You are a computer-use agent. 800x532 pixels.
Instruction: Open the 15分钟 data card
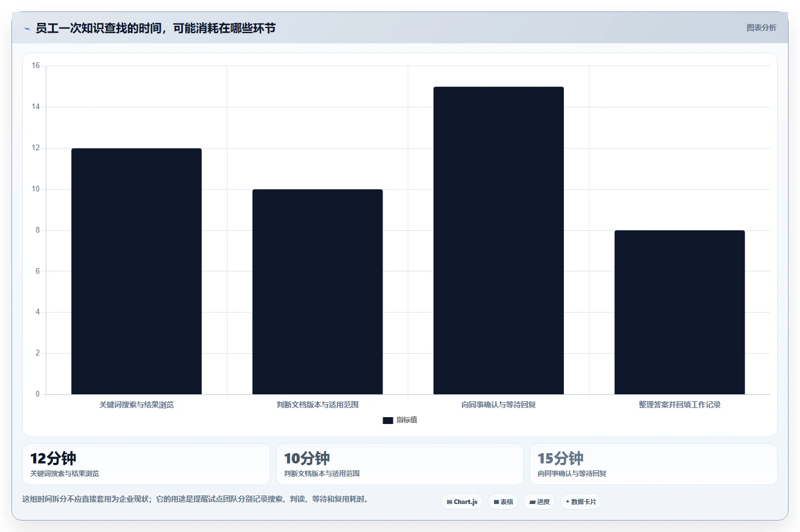click(x=654, y=464)
